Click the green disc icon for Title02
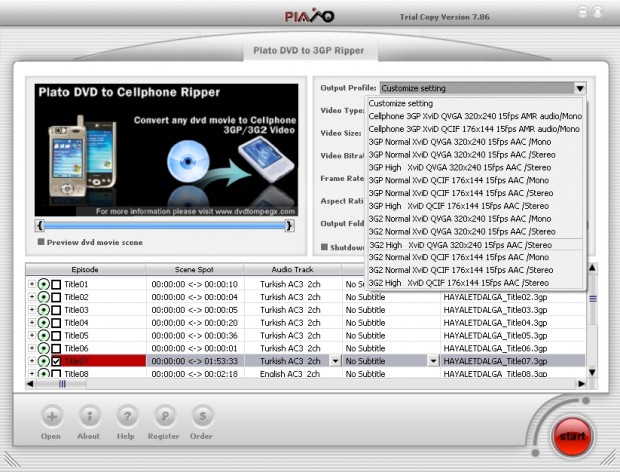The height and width of the screenshot is (472, 620). pos(43,297)
